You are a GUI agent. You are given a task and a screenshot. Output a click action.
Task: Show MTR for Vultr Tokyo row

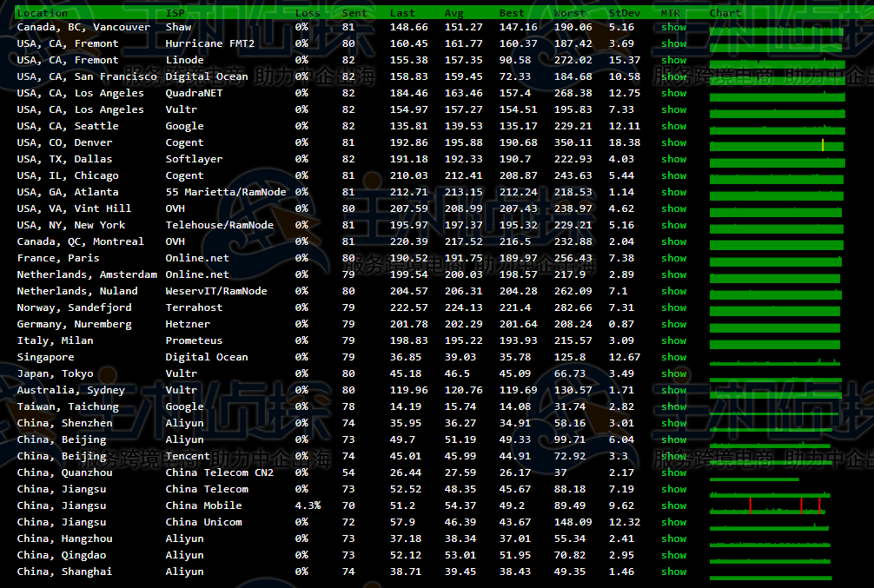[673, 373]
